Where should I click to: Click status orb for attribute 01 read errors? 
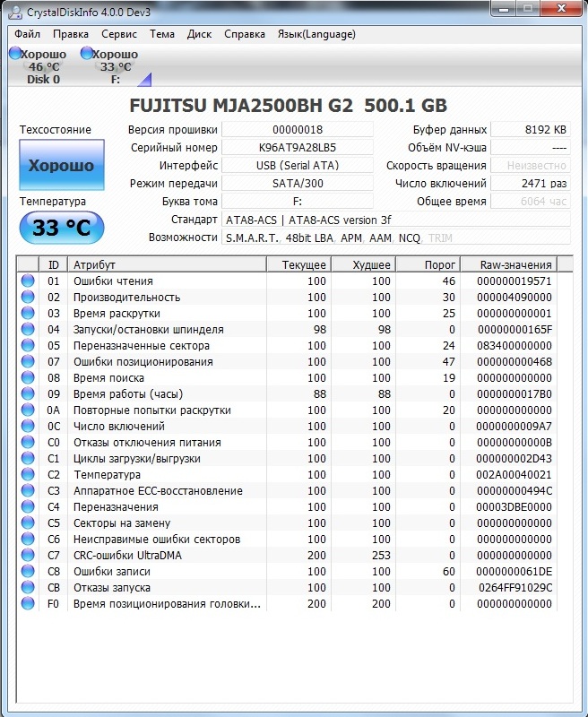click(x=28, y=281)
